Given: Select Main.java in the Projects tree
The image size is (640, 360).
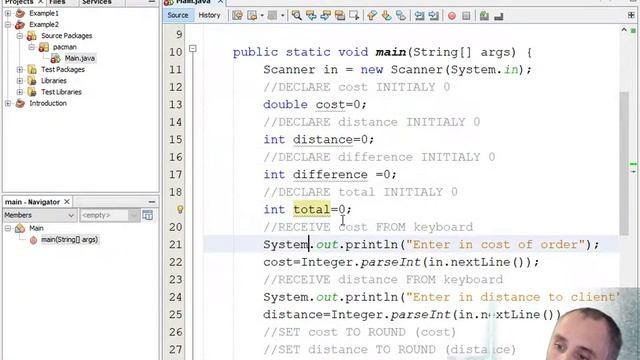Looking at the screenshot, I should pyautogui.click(x=80, y=58).
